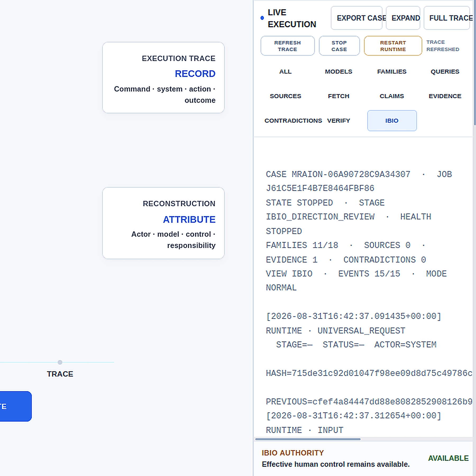Click the 'Trace Refreshed' status text
Screen dimensions: 476x476
(x=443, y=46)
